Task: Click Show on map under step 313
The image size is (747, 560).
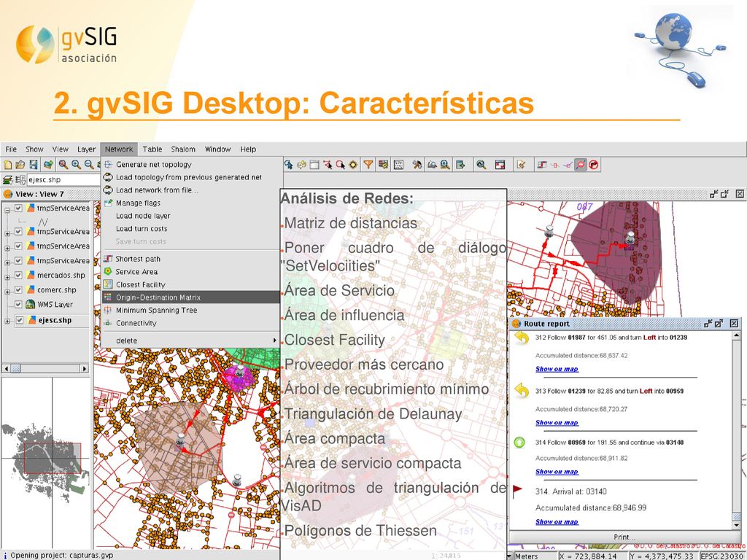Action: click(x=557, y=423)
